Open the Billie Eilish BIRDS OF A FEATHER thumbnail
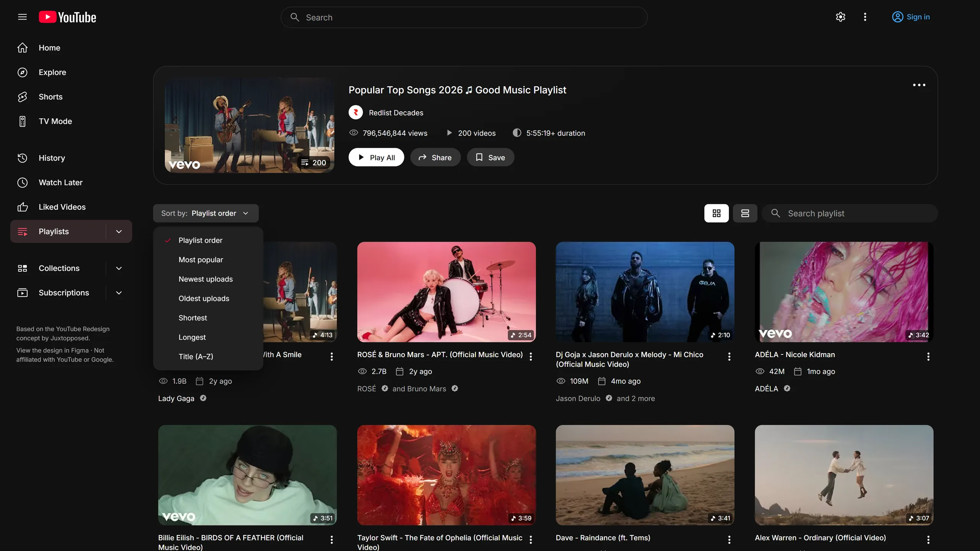This screenshot has height=551, width=980. click(x=247, y=475)
